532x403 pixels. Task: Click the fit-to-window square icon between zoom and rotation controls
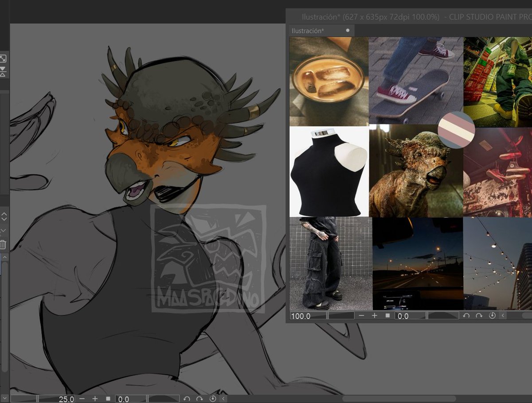(387, 316)
